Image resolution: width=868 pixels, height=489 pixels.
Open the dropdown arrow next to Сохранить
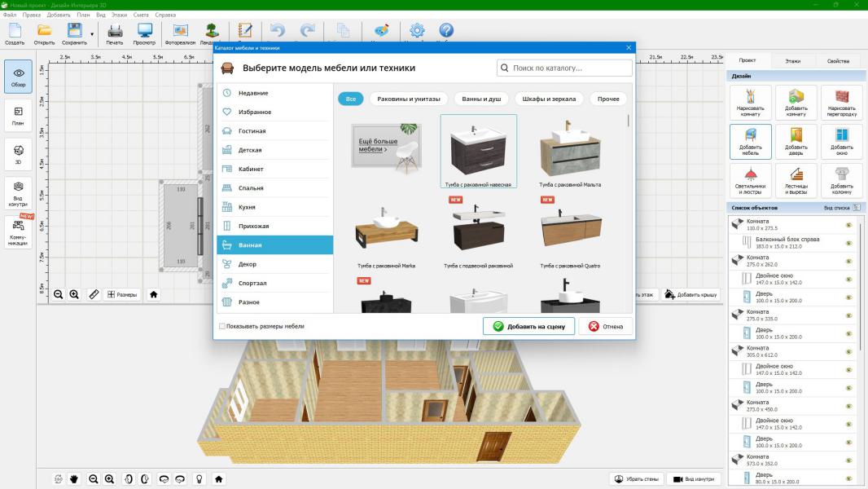coord(92,34)
